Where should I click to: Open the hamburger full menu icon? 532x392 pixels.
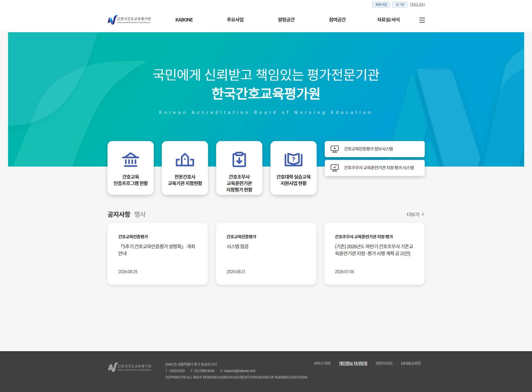422,20
